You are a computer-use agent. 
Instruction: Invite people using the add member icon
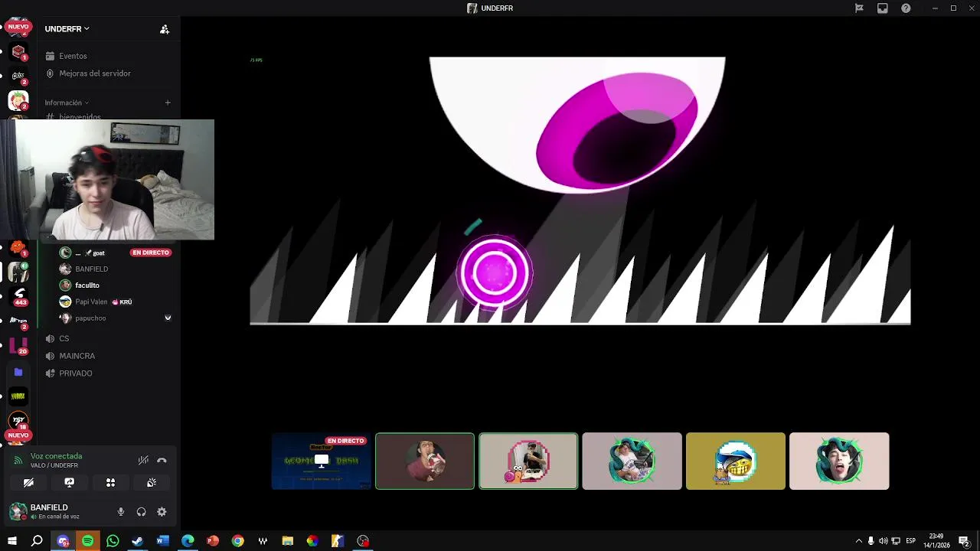pyautogui.click(x=164, y=29)
